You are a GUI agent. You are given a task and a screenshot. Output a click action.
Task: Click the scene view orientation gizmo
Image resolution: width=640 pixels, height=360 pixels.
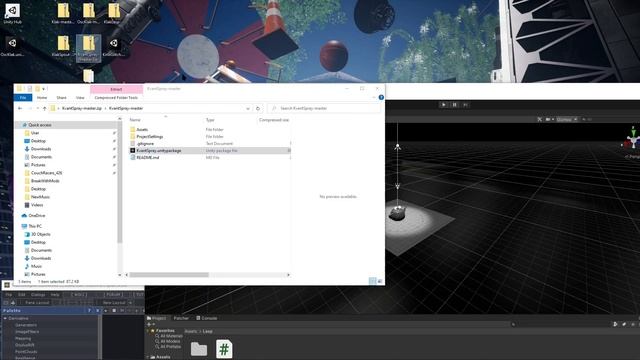(x=632, y=140)
